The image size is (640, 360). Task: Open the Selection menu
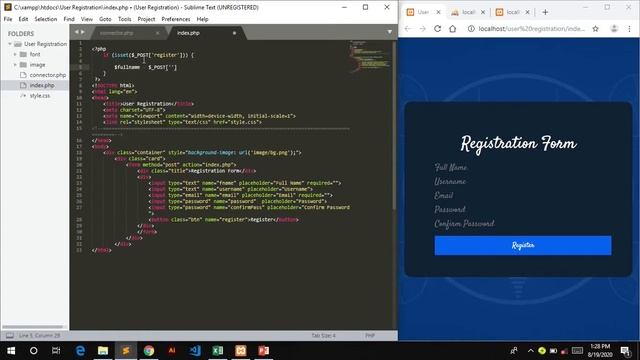pyautogui.click(x=46, y=19)
